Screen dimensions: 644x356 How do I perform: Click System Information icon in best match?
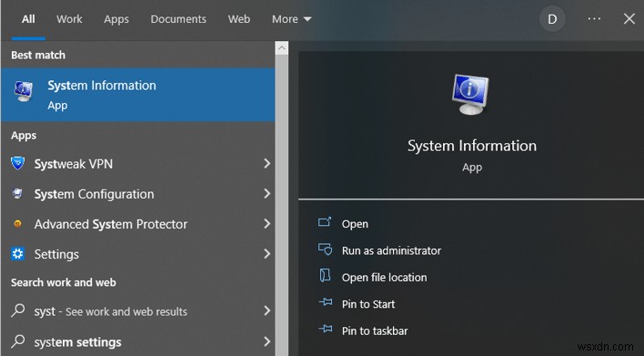[x=24, y=91]
